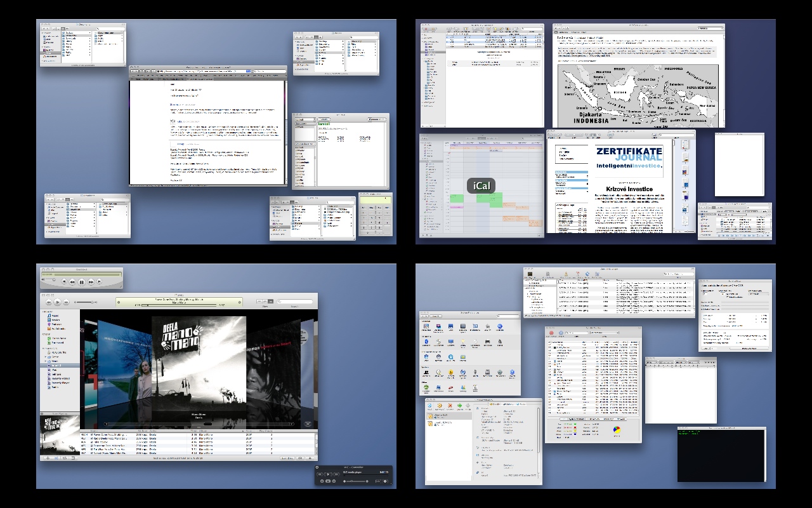Open Movies in iTunes sidebar
The height and width of the screenshot is (508, 812).
click(55, 320)
